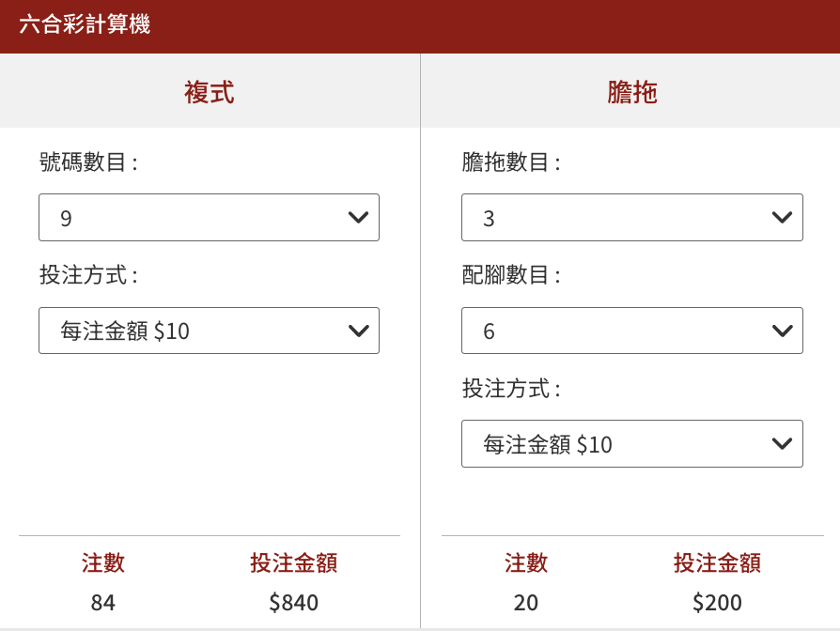Click the 複式 注數 result 84
The height and width of the screenshot is (631, 840).
click(x=103, y=603)
